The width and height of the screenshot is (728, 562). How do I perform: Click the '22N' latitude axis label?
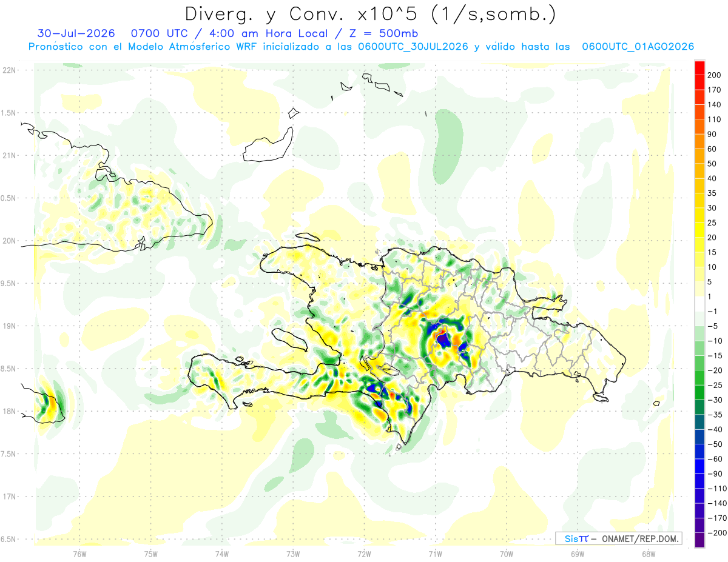8,70
